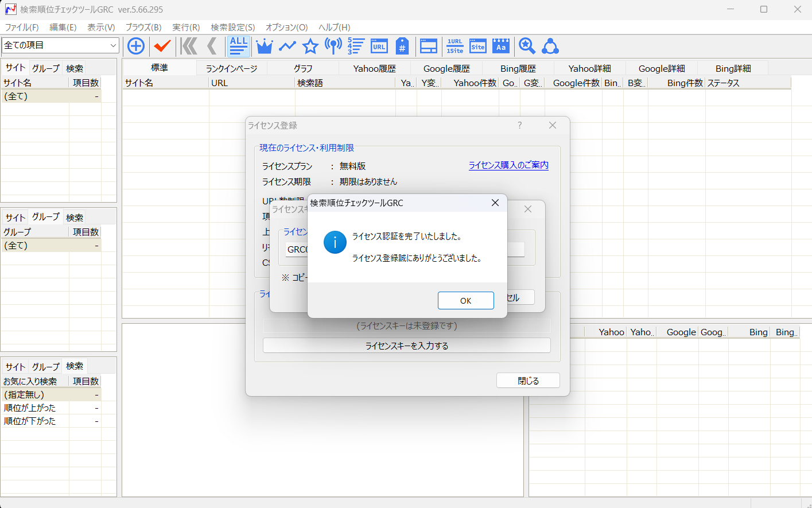Select サイト tab in the お気に入り検索 panel
Viewport: 812px width, 508px height.
(15, 367)
